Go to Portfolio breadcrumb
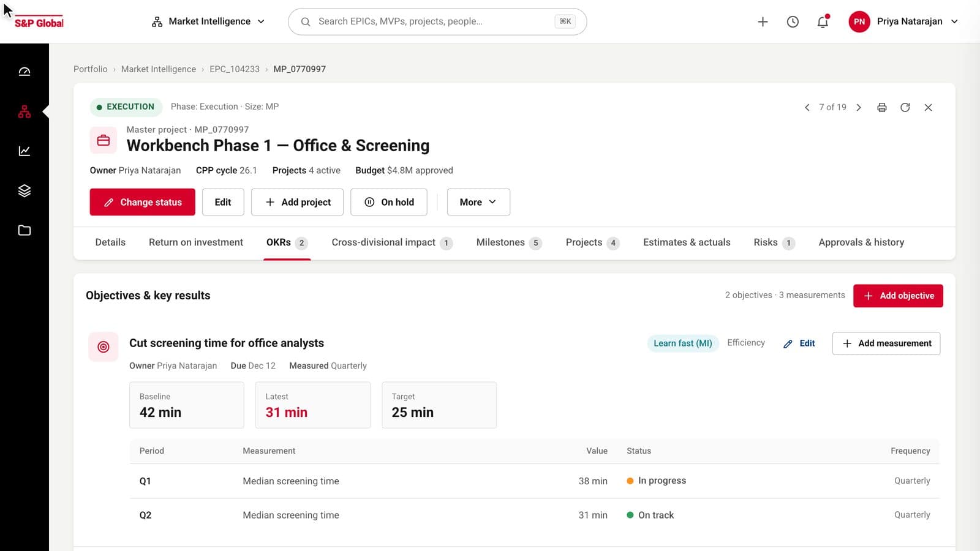This screenshot has width=980, height=551. tap(91, 69)
